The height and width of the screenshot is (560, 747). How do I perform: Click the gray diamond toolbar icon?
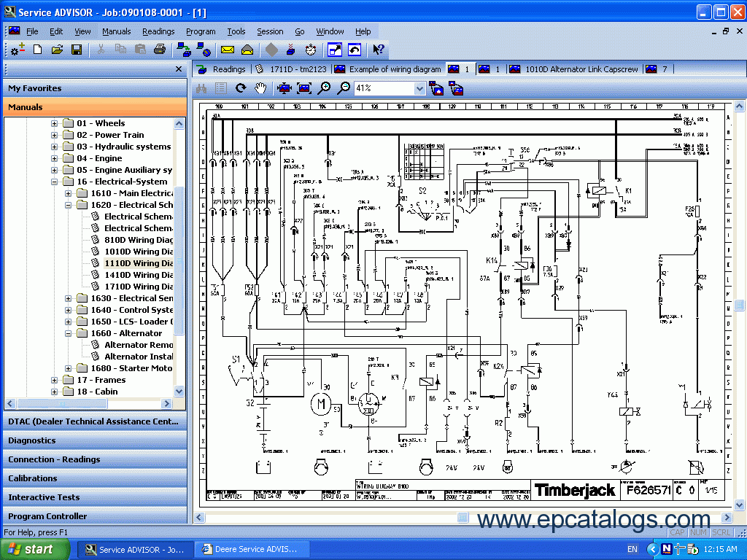coord(271,49)
